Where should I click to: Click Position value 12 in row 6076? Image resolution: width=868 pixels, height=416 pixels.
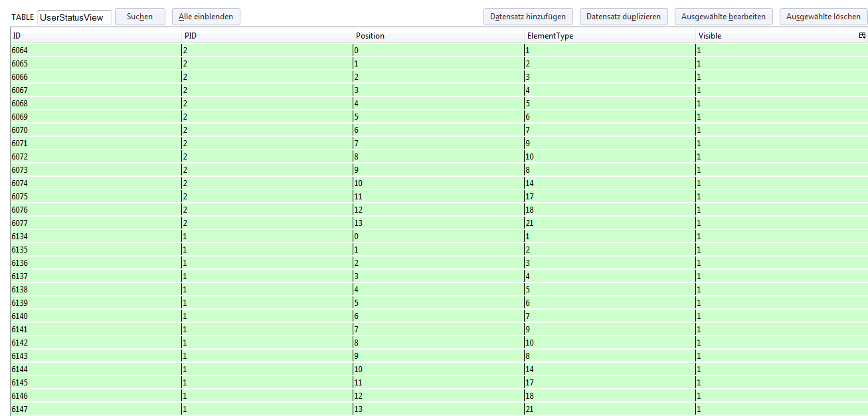tap(358, 210)
